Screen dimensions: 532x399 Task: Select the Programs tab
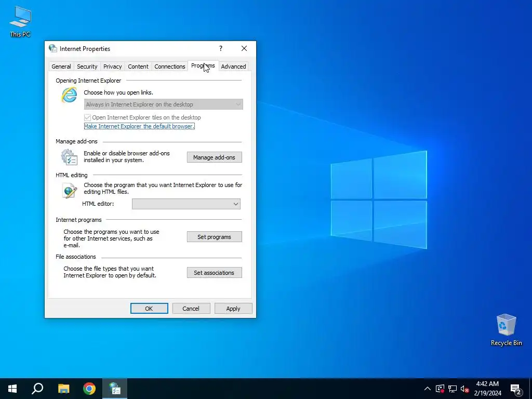(203, 66)
